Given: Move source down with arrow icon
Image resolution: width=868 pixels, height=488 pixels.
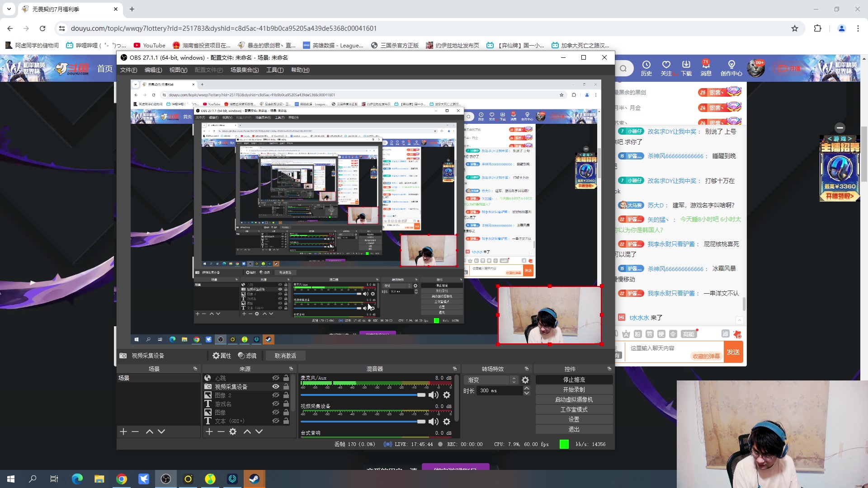Looking at the screenshot, I should pyautogui.click(x=259, y=432).
